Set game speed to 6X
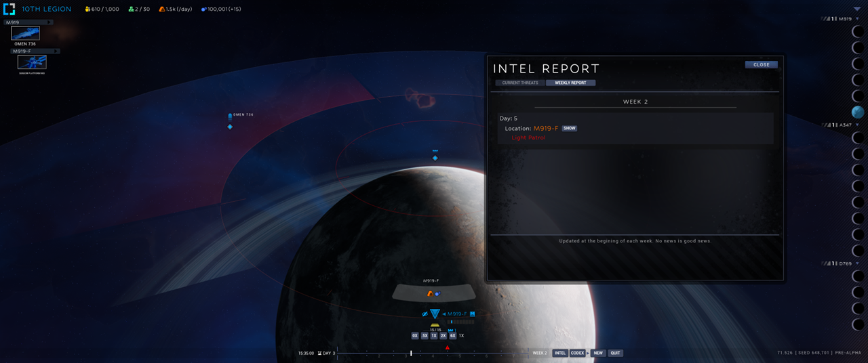Image resolution: width=868 pixels, height=363 pixels. point(452,336)
